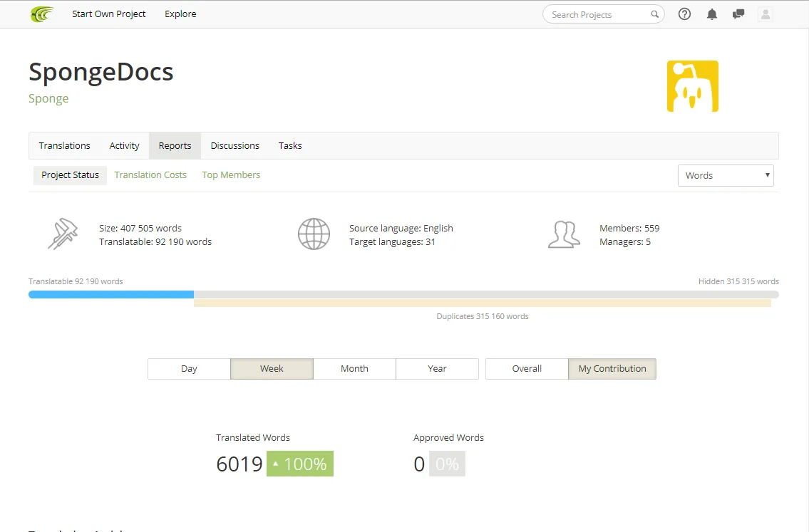The width and height of the screenshot is (809, 532).
Task: Click the green 100% translated badge
Action: [300, 464]
